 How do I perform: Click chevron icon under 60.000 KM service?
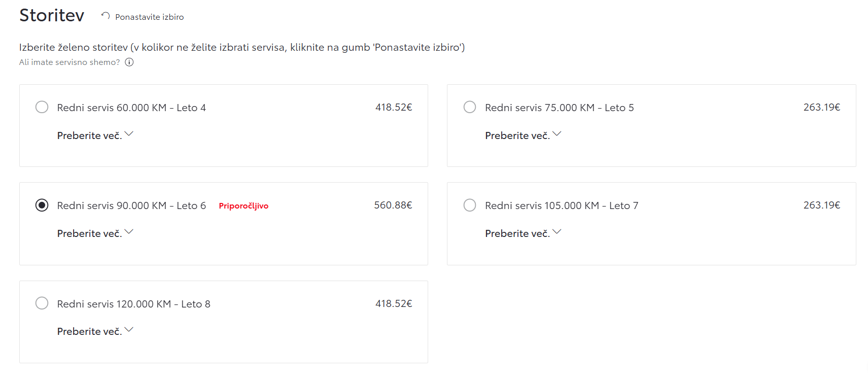(x=129, y=134)
